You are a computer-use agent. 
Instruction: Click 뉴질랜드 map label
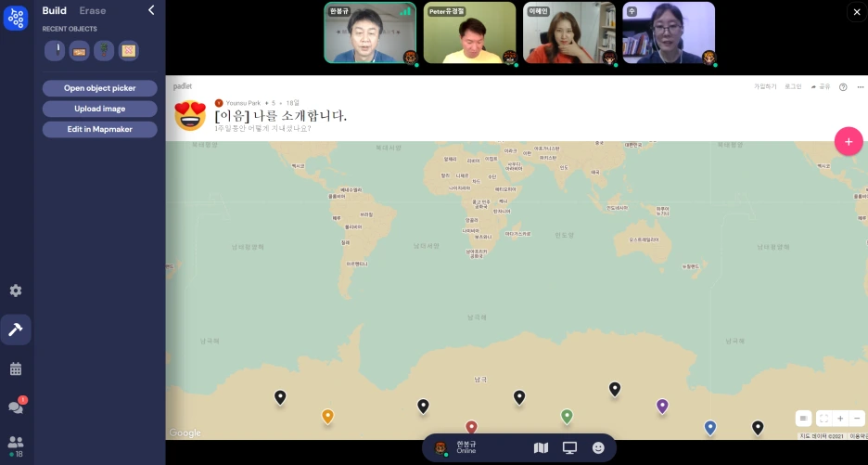point(691,266)
